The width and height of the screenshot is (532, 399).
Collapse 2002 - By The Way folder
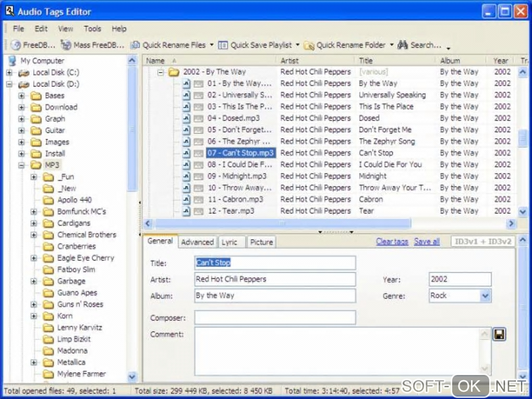point(160,72)
